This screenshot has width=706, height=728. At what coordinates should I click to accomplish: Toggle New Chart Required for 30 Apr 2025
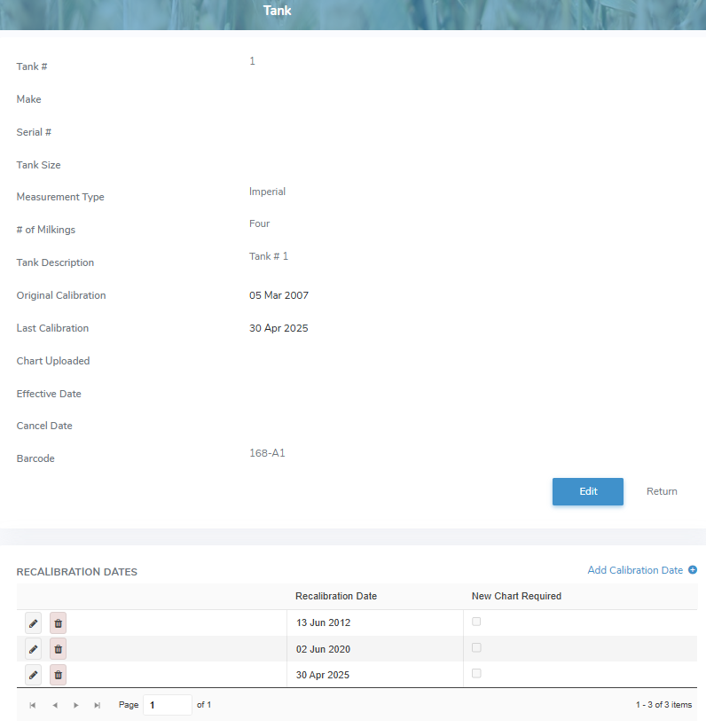[x=476, y=673]
